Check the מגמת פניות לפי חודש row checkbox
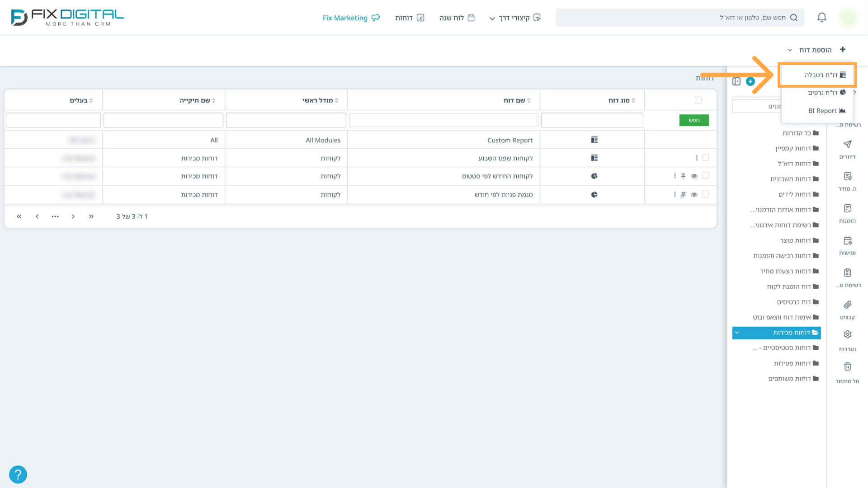Screen dimensions: 868x488 coord(705,194)
